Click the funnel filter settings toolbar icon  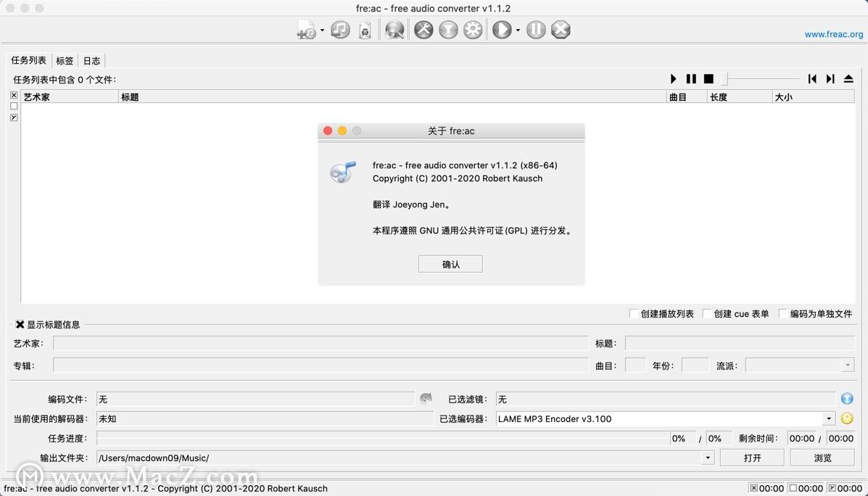(x=448, y=29)
